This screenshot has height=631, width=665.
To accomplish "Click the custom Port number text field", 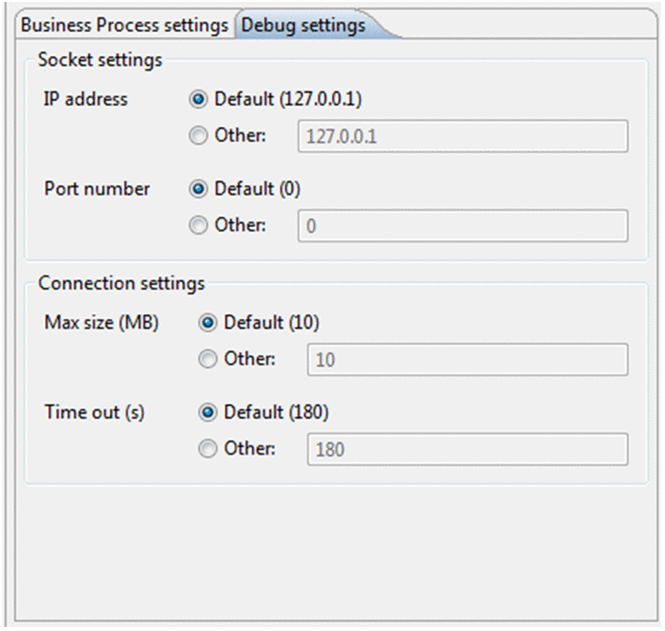I will (x=463, y=226).
